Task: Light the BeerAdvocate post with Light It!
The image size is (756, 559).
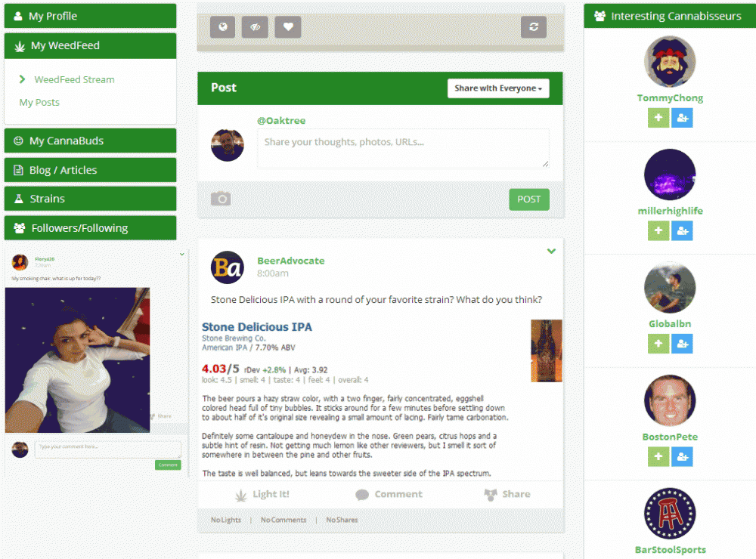Action: (262, 495)
